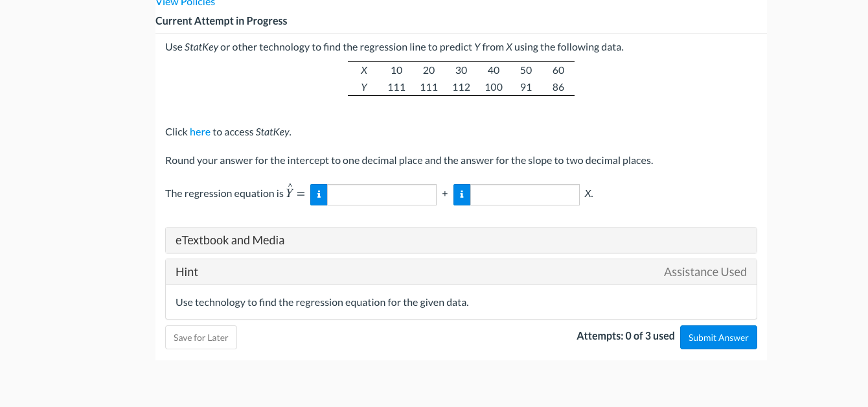Click the hint text about using technology
868x407 pixels.
click(322, 302)
